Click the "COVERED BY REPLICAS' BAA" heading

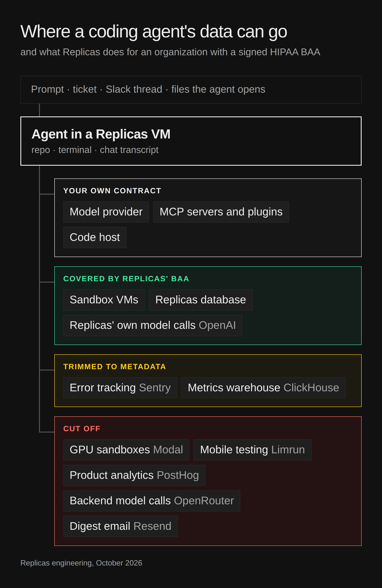[x=126, y=279]
